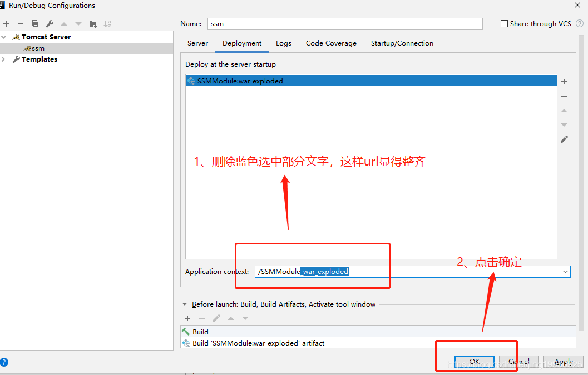
Task: Switch to the Server tab
Action: click(197, 43)
